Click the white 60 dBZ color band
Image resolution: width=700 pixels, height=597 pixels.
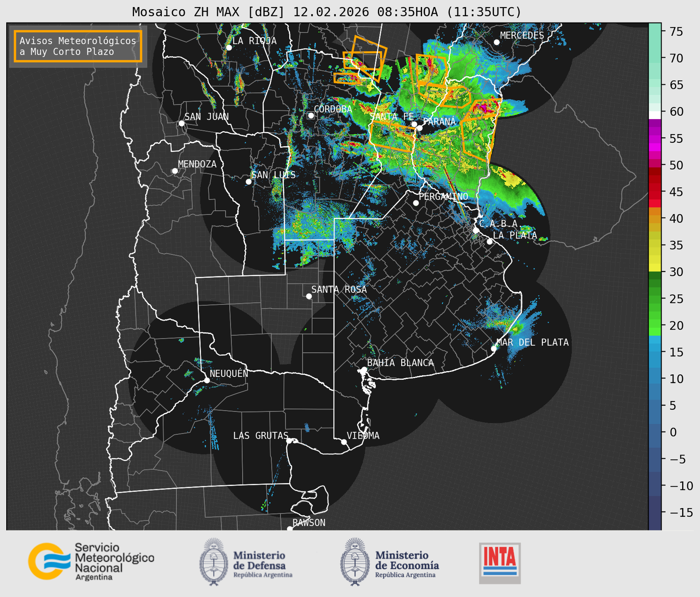pos(655,115)
